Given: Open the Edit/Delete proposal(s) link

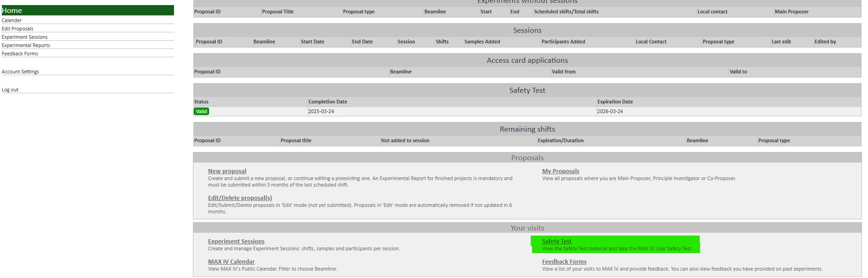Looking at the screenshot, I should click(x=240, y=198).
